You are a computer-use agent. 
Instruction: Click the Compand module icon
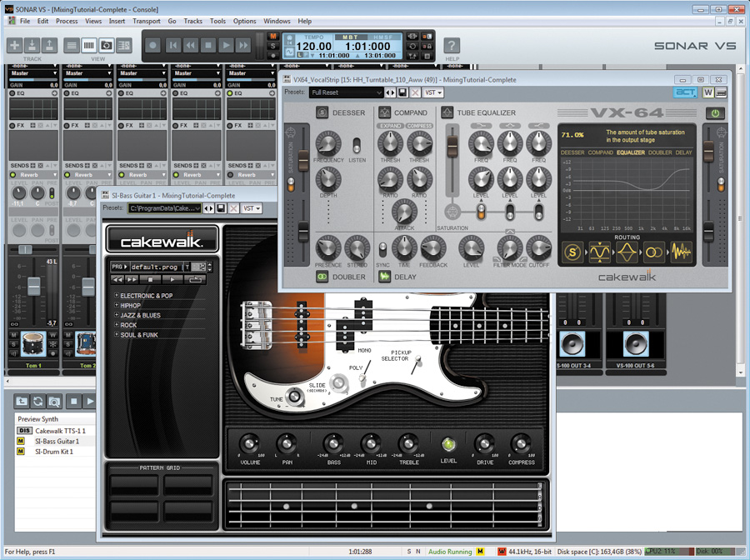tap(385, 112)
